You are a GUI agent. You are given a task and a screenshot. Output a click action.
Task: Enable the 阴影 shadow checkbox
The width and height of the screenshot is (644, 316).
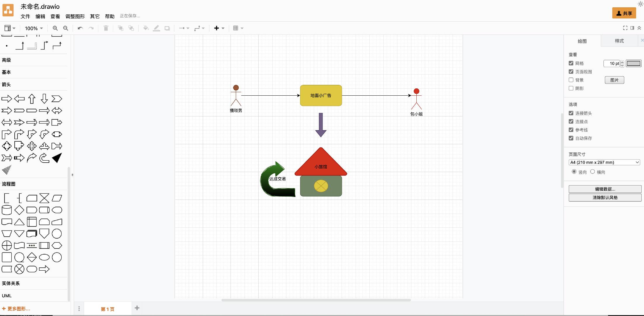point(571,88)
